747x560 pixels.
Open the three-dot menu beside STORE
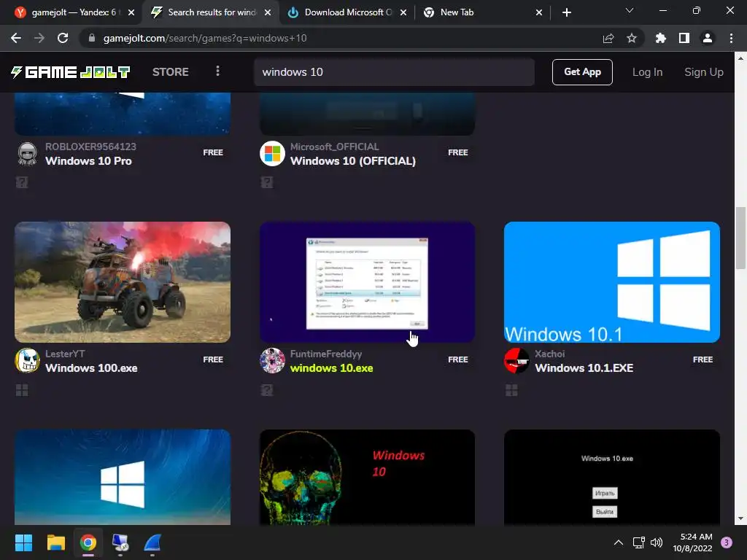(217, 71)
